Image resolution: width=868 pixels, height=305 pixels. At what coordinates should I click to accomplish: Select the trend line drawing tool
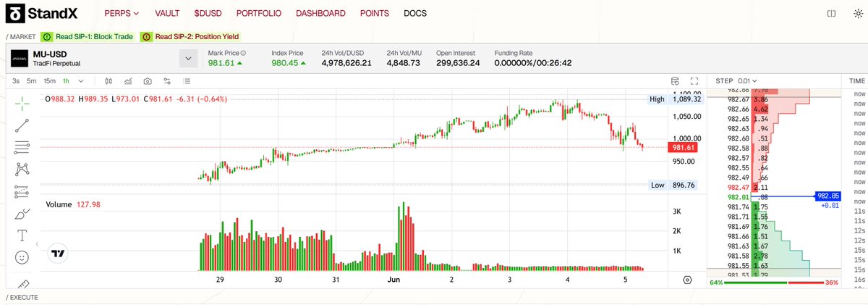(22, 125)
